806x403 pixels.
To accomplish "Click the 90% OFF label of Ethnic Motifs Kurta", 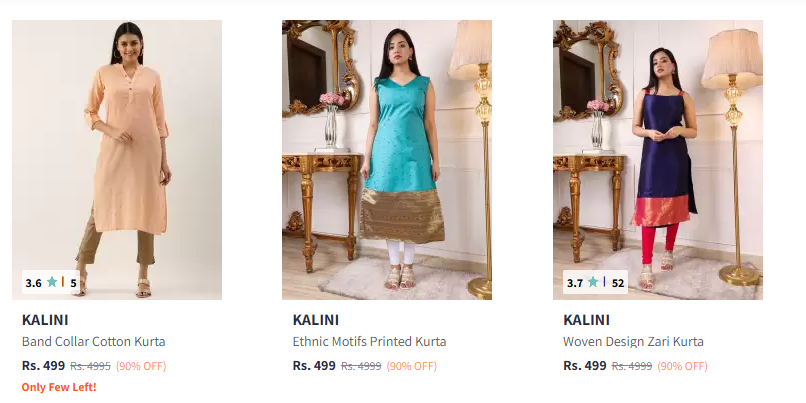I will click(412, 366).
